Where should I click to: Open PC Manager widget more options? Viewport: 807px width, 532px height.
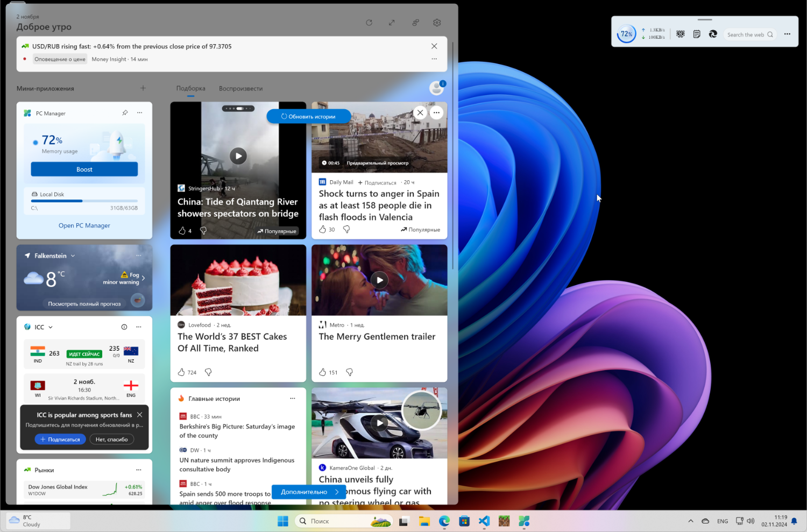[139, 113]
